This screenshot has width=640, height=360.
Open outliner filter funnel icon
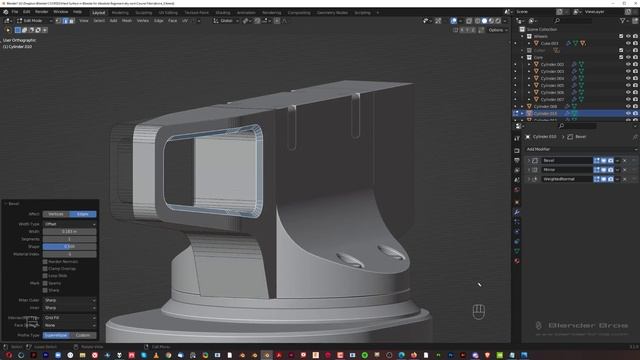coord(622,20)
